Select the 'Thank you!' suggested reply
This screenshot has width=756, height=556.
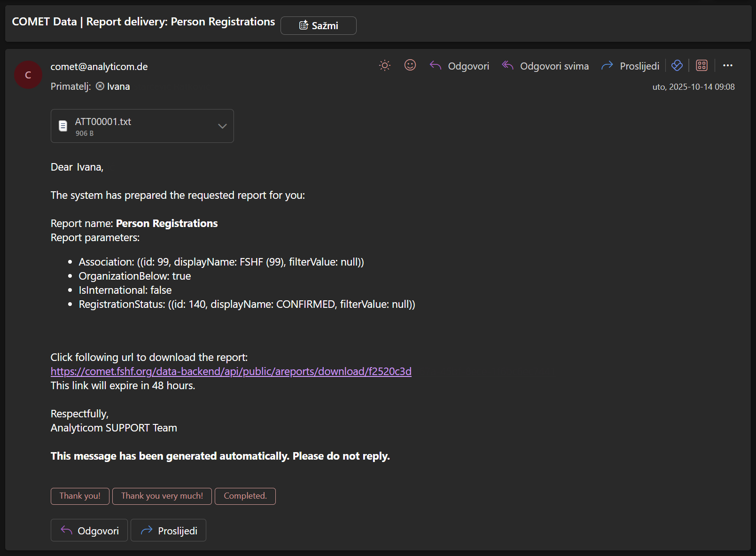pos(80,496)
